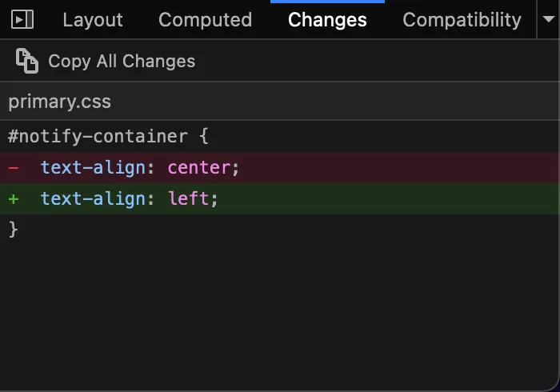The width and height of the screenshot is (560, 392).
Task: Click the opening brace after #notify-container
Action: (x=204, y=136)
